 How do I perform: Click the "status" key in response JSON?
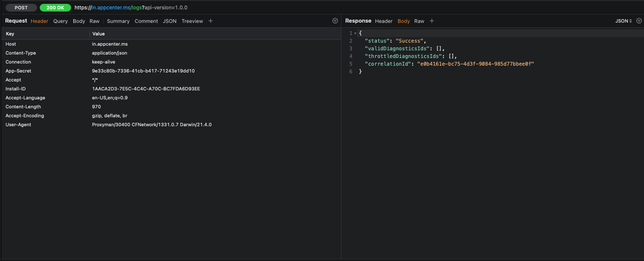click(x=377, y=41)
